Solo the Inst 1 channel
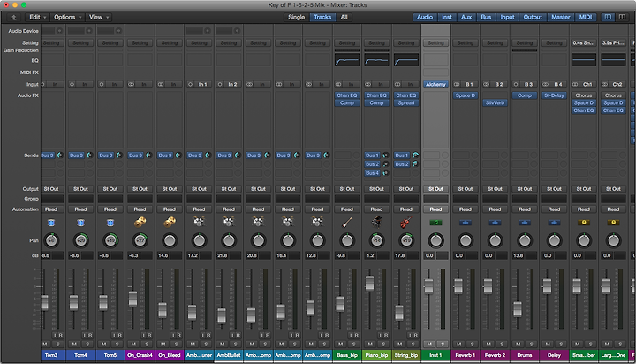636x364 pixels. pos(443,344)
